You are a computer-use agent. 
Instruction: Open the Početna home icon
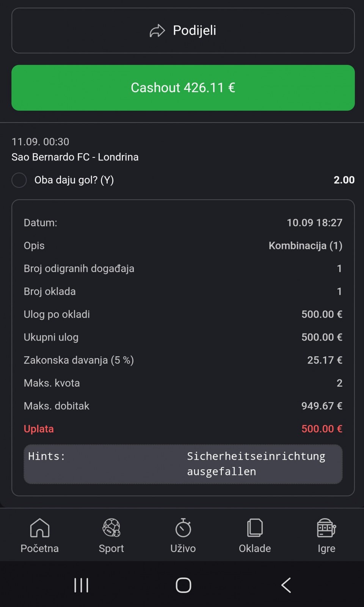(40, 528)
